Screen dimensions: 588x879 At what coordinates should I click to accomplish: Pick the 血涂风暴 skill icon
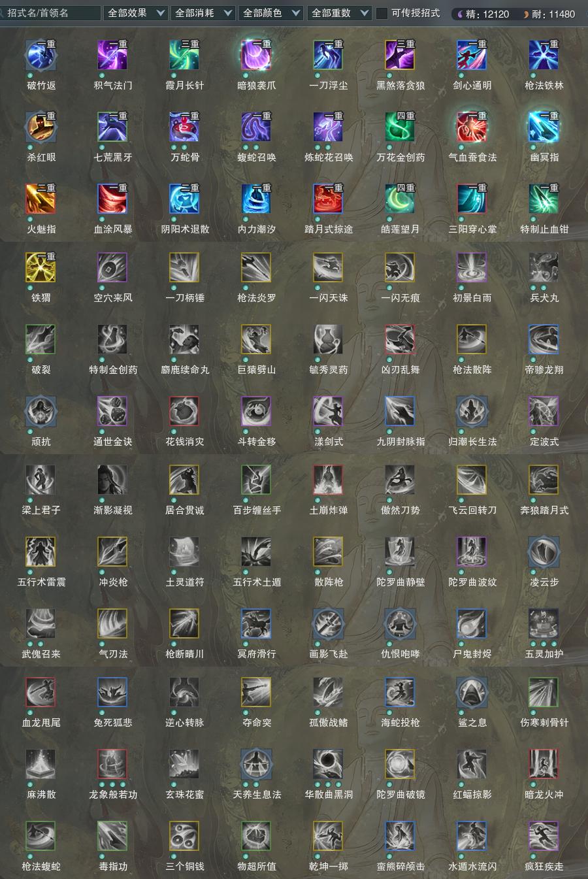coord(112,199)
